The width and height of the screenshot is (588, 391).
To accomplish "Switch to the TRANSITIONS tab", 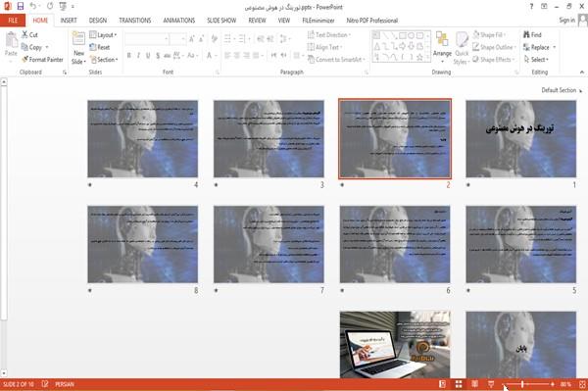I will coord(135,21).
